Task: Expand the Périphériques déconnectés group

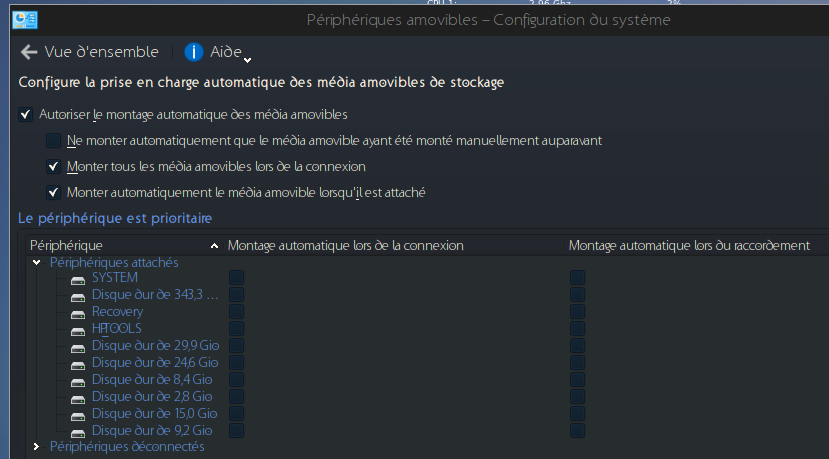Action: point(36,447)
